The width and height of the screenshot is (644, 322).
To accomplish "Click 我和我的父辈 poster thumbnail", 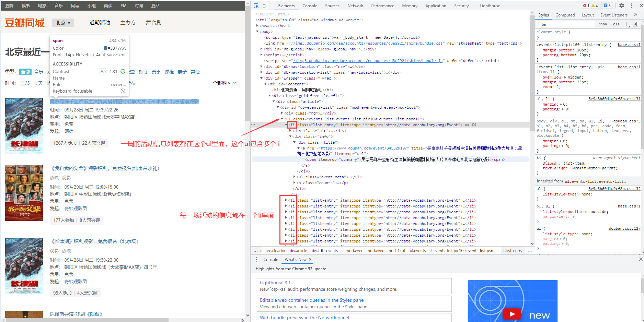I will (24, 193).
